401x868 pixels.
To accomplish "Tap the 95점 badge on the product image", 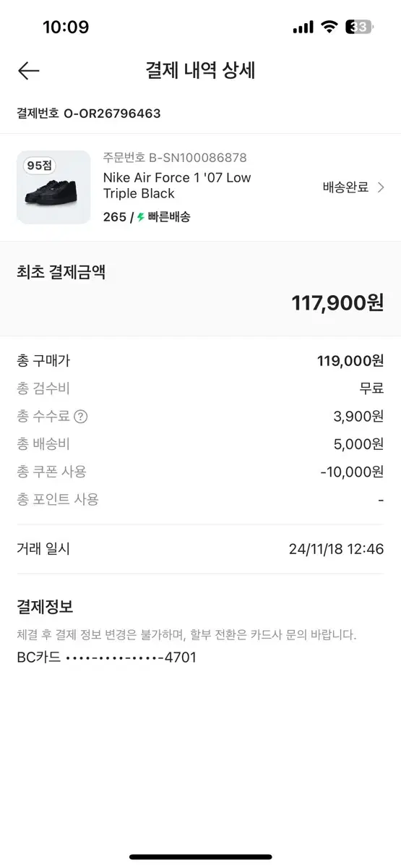I will point(41,166).
